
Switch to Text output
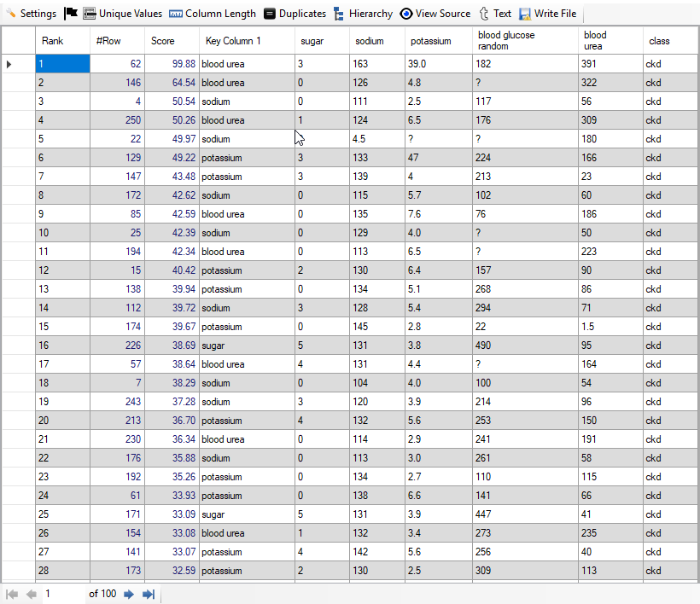pos(495,14)
